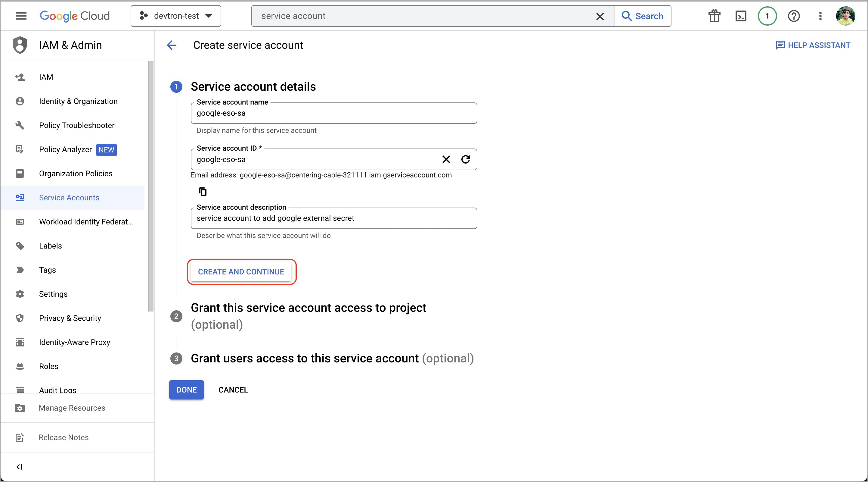
Task: Open the notifications badge showing 1
Action: 767,16
